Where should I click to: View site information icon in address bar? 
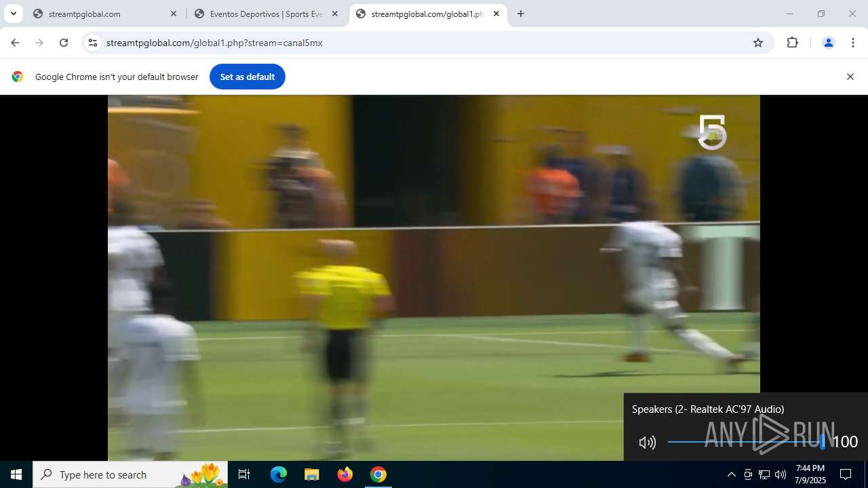point(93,43)
